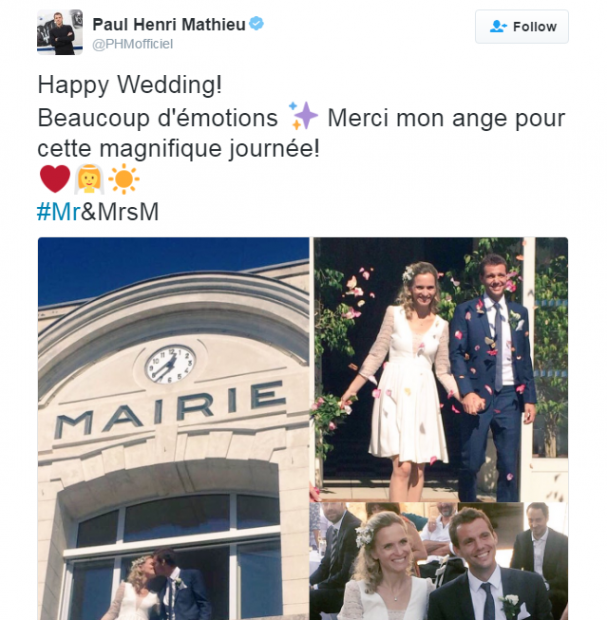607x620 pixels.
Task: Open the Mairie building photo
Action: 173,429
